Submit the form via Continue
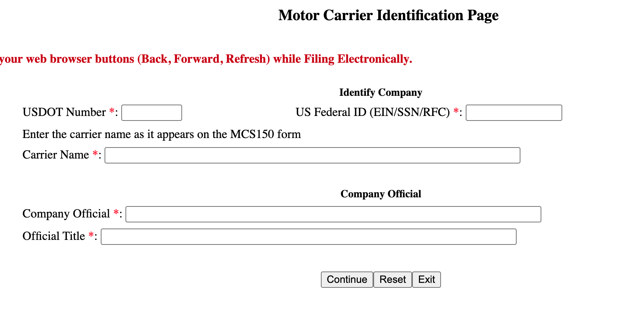Image resolution: width=644 pixels, height=311 pixels. pyautogui.click(x=346, y=279)
